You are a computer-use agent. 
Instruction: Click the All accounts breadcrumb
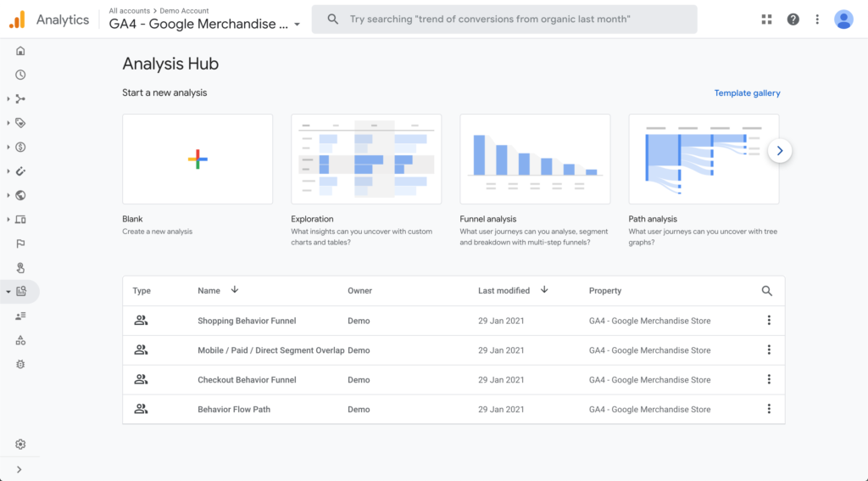130,10
